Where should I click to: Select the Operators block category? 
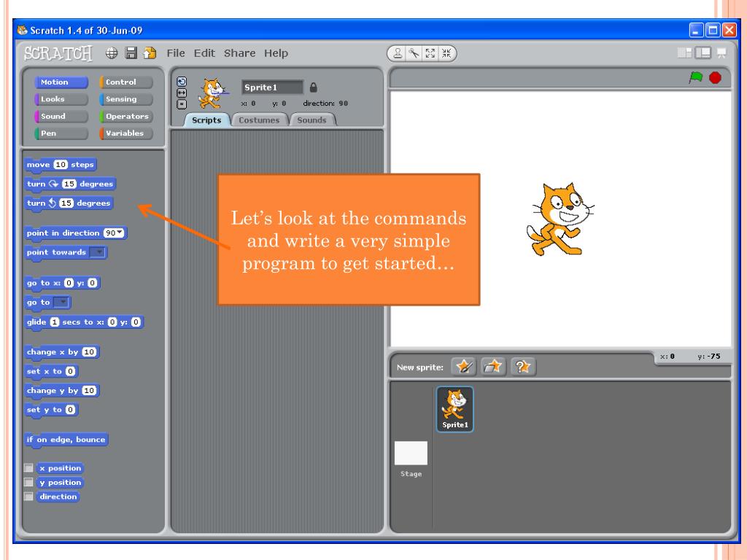(x=125, y=116)
